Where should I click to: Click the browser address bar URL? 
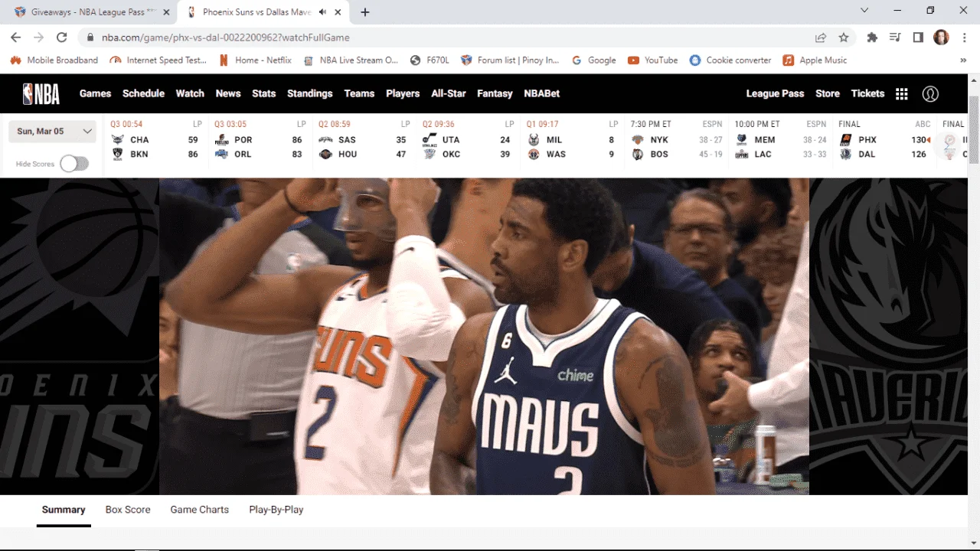pyautogui.click(x=226, y=37)
